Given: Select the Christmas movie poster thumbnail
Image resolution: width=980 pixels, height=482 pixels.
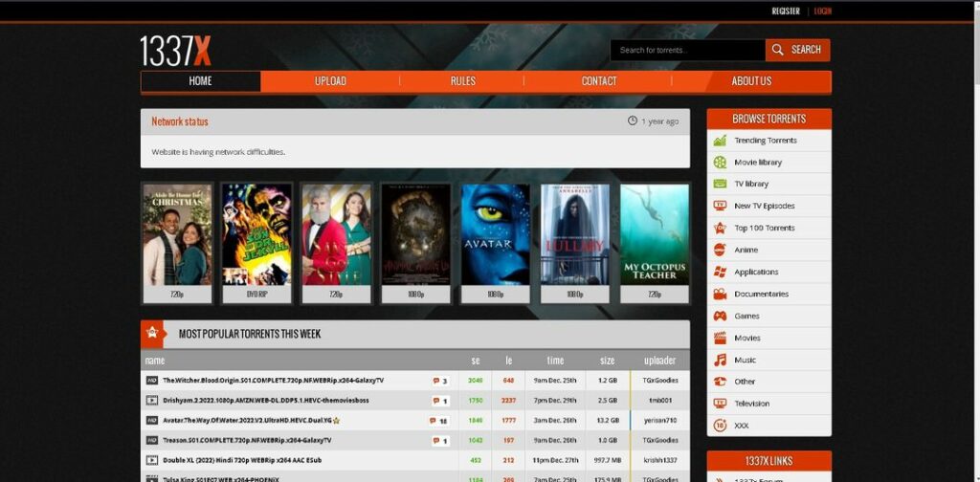Looking at the screenshot, I should [x=177, y=234].
